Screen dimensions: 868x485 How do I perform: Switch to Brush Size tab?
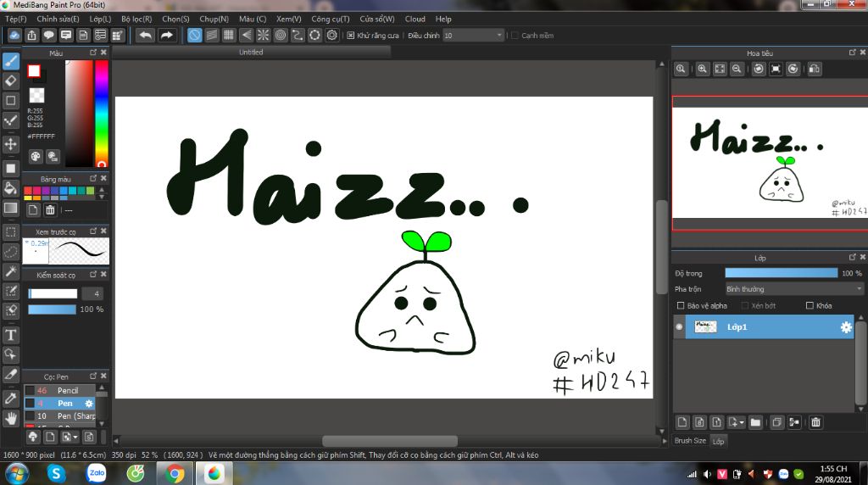coord(690,441)
